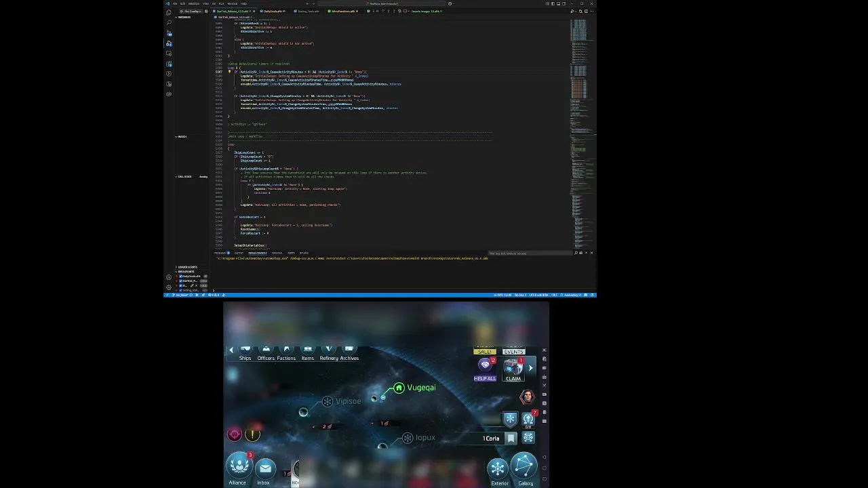Collapse the BREAKPOINTS section
Viewport: 868px width, 488px height.
(186, 272)
